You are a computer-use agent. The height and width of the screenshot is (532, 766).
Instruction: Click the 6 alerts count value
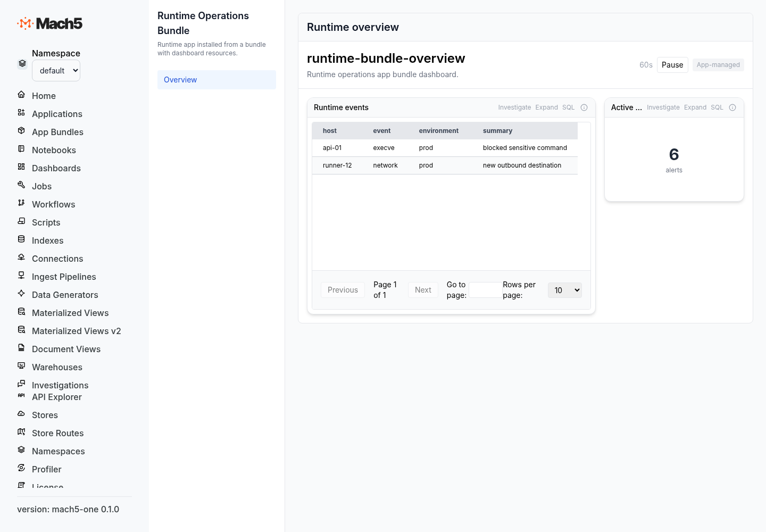pyautogui.click(x=674, y=154)
